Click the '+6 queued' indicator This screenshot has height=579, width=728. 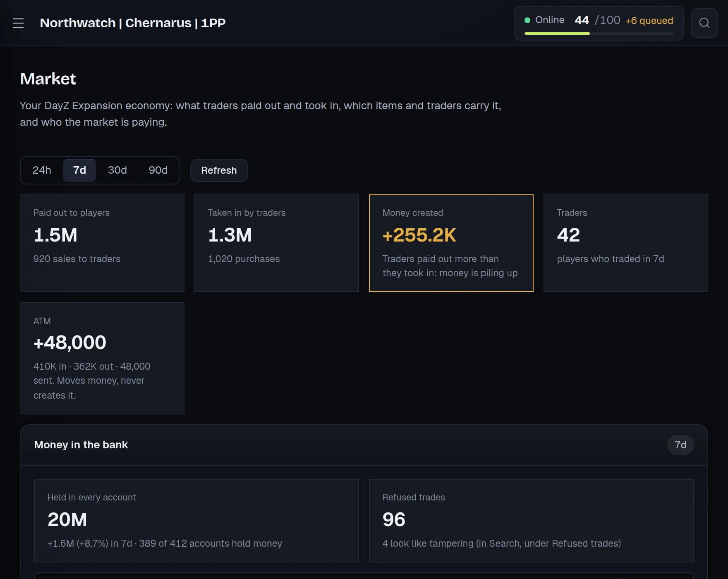[649, 21]
